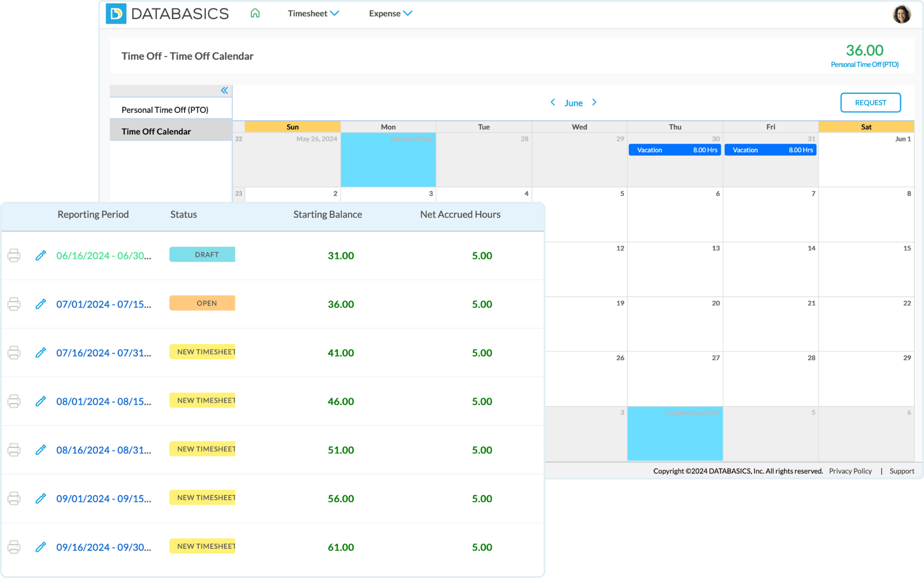Expand the Expense dropdown
The image size is (924, 578).
(390, 13)
